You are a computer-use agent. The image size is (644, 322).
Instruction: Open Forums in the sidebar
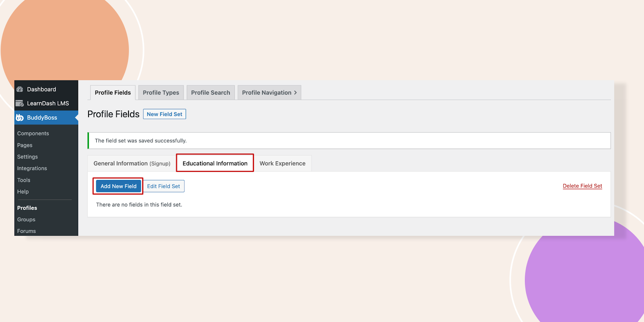[27, 231]
